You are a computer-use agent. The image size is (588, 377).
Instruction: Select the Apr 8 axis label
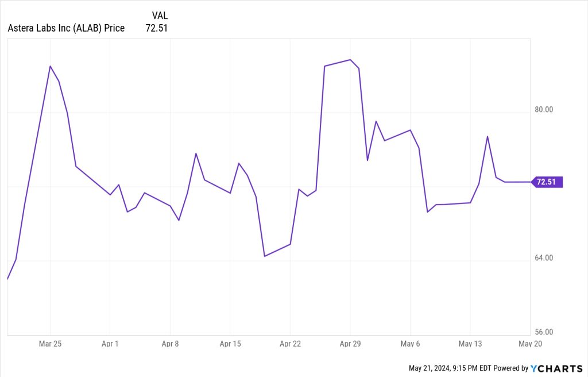click(171, 344)
